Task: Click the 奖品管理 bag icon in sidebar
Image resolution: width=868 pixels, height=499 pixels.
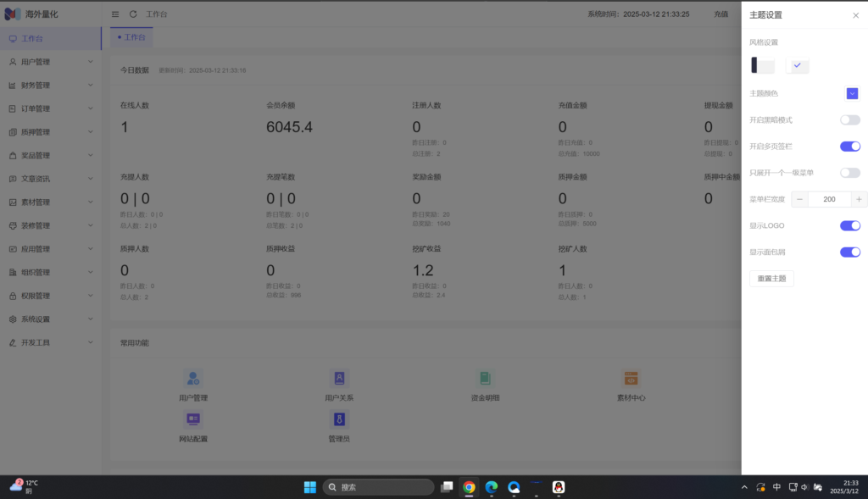Action: (13, 155)
